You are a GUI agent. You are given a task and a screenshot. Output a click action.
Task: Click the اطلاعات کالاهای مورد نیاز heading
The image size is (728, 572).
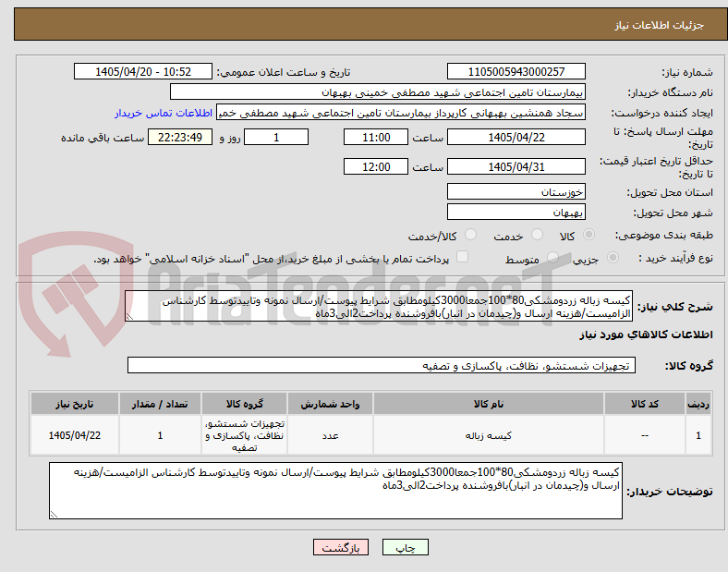[646, 335]
